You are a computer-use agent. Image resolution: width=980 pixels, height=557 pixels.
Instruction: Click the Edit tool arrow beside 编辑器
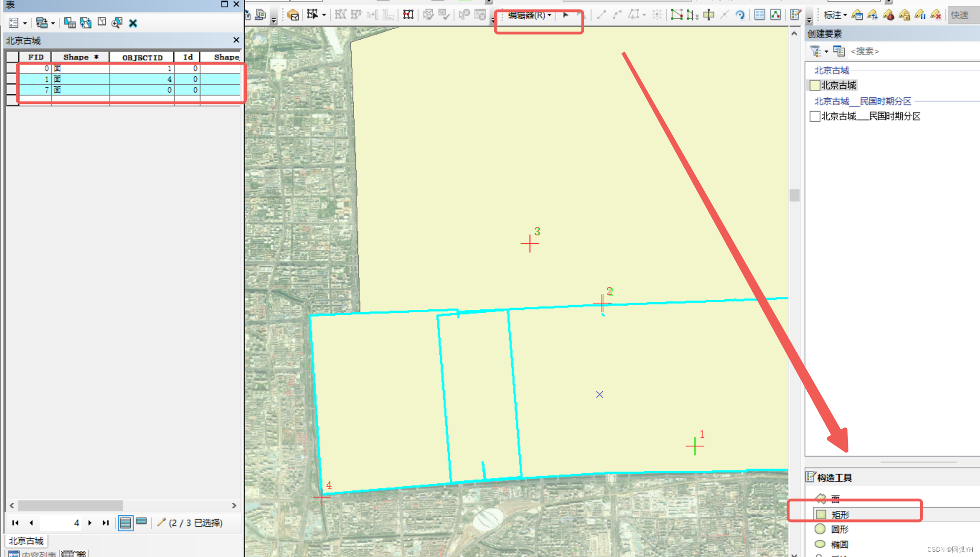pos(566,15)
